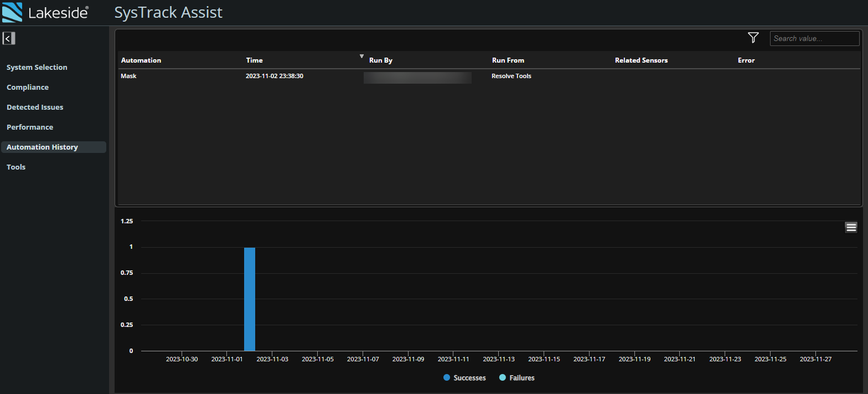Image resolution: width=868 pixels, height=394 pixels.
Task: Go to Compliance section
Action: 28,88
